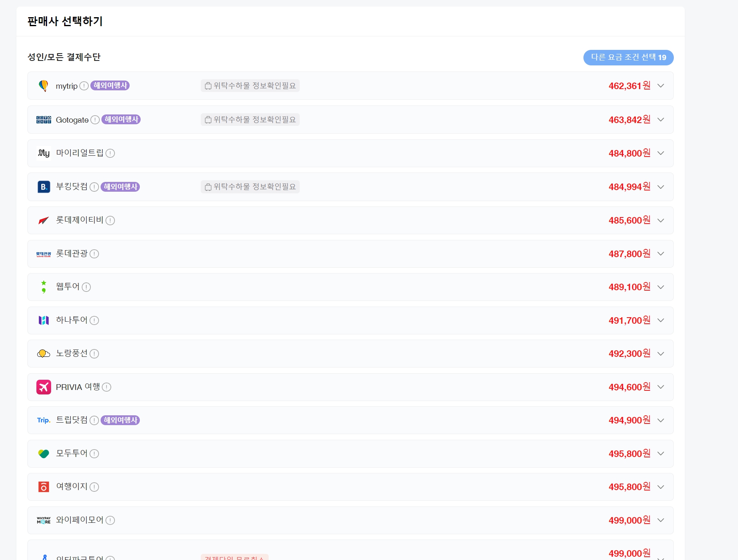Expand the 와이페이모어 499,000원 chevron
Viewport: 738px width, 560px height.
(661, 520)
